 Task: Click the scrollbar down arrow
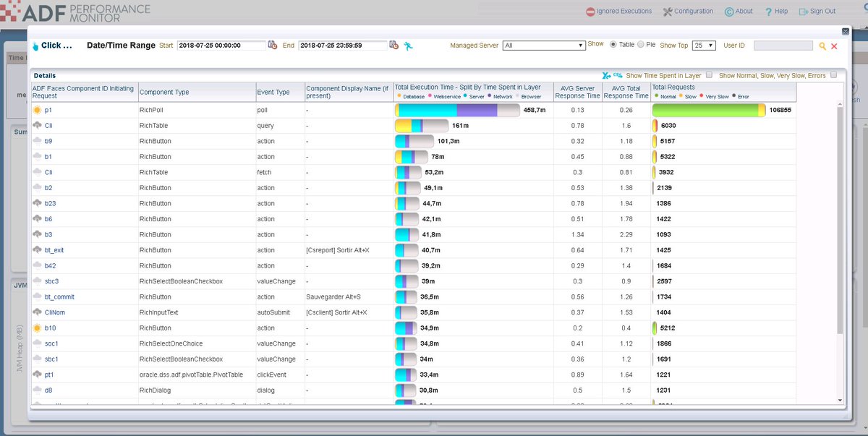coord(840,400)
